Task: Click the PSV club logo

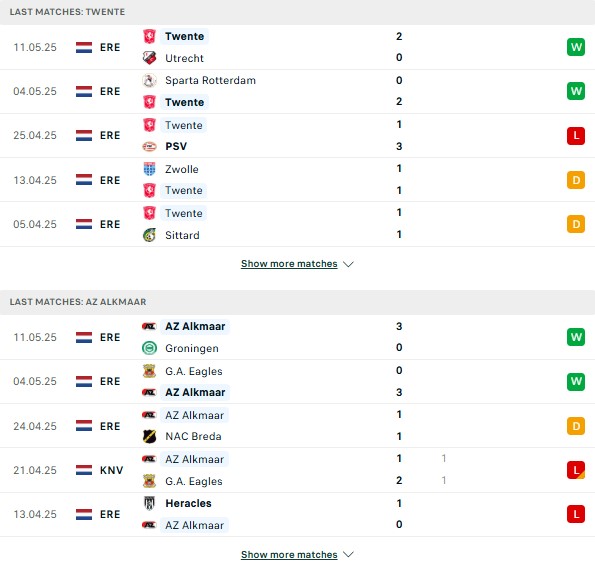Action: tap(150, 146)
